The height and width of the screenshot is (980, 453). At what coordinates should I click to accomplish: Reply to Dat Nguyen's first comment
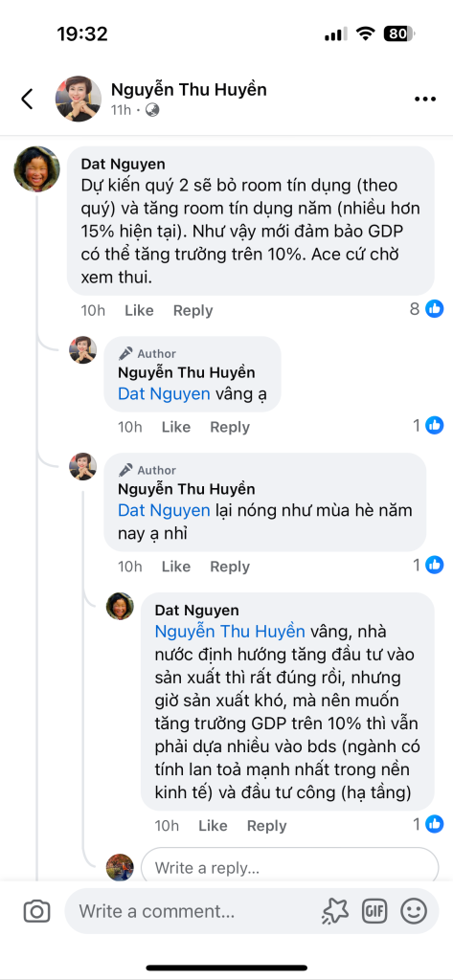click(193, 311)
